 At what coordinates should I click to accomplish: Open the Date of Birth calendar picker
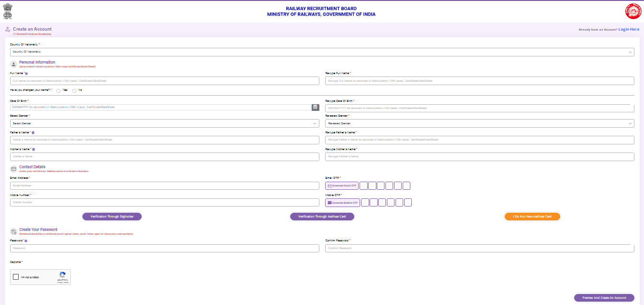(x=315, y=107)
